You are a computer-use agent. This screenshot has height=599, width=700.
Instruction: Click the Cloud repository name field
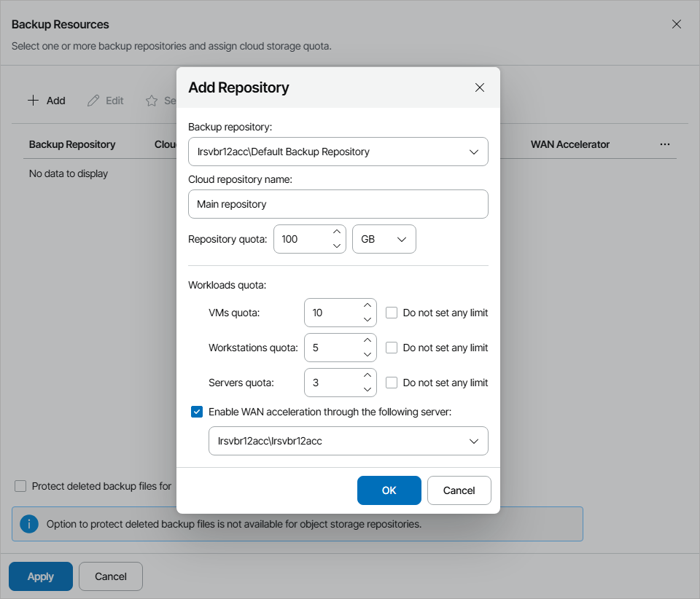[338, 204]
